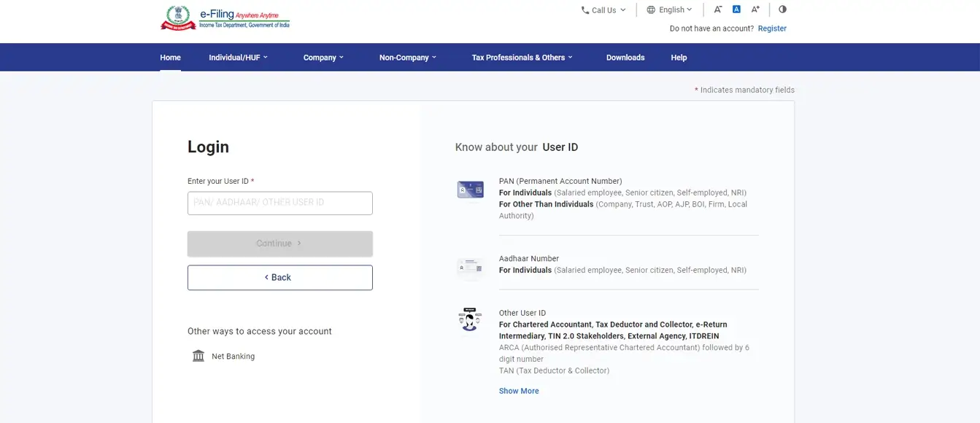Toggle dark mode with the contrast icon
Viewport: 980px width, 423px height.
point(782,9)
